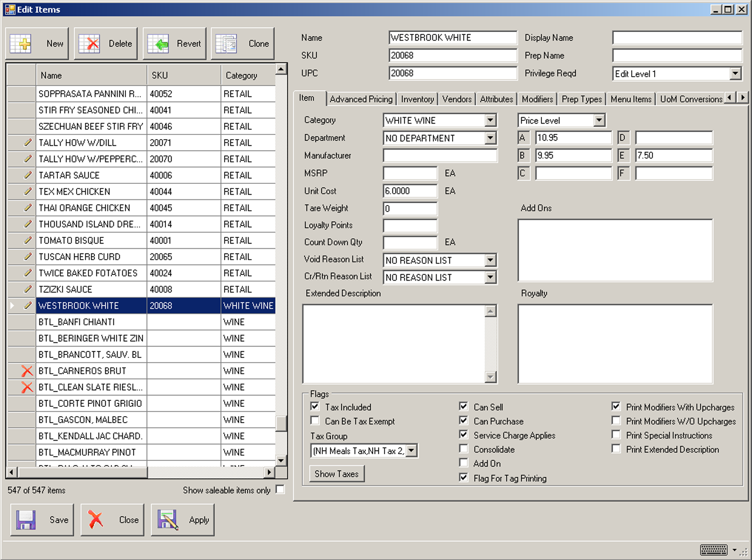Toggle Show saleable items only

click(x=280, y=489)
